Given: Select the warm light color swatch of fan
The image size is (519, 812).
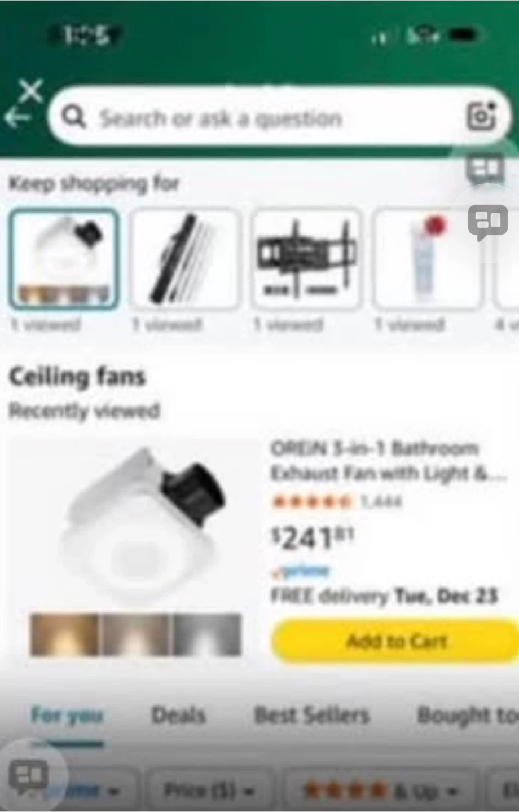Looking at the screenshot, I should click(x=64, y=636).
